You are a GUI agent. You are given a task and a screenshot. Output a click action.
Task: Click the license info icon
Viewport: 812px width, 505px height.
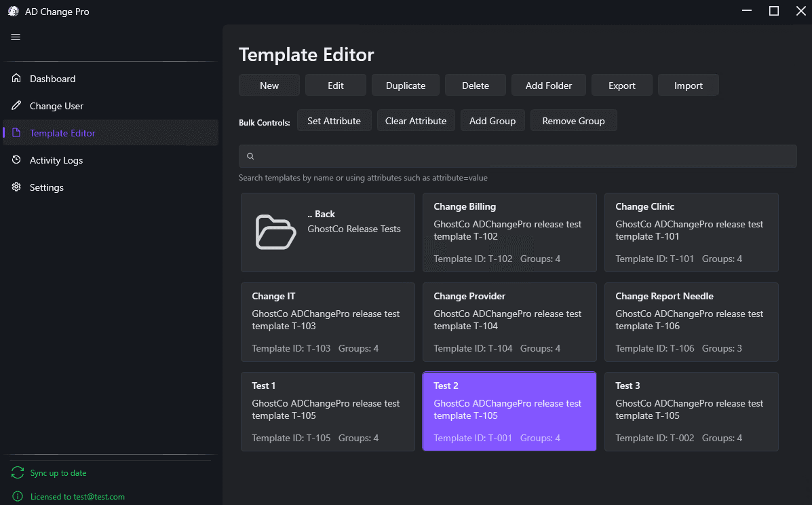tap(18, 496)
